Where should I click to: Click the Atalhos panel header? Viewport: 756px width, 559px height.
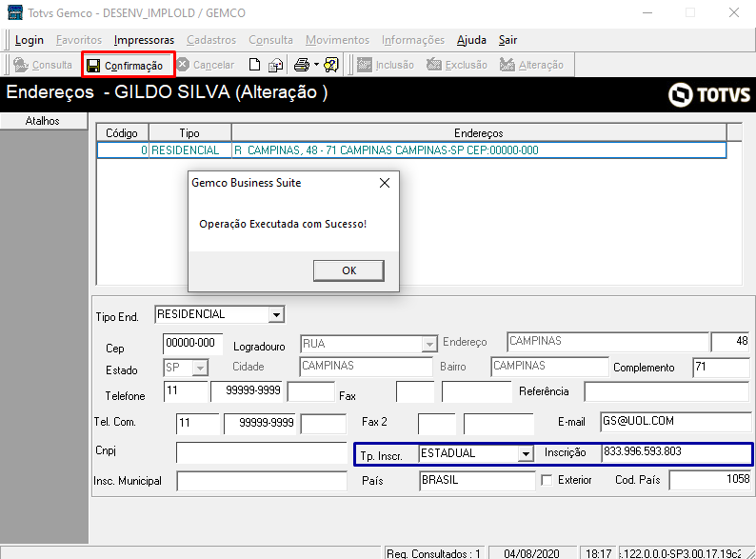click(44, 121)
